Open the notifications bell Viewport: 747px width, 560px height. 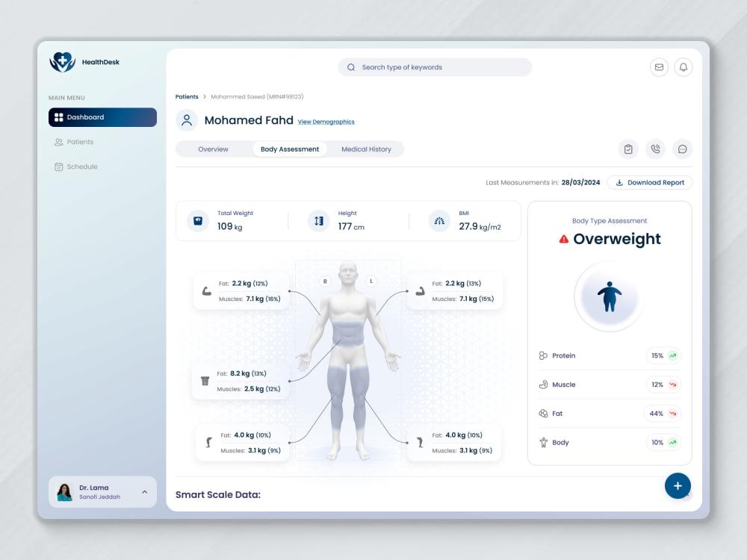pyautogui.click(x=684, y=67)
